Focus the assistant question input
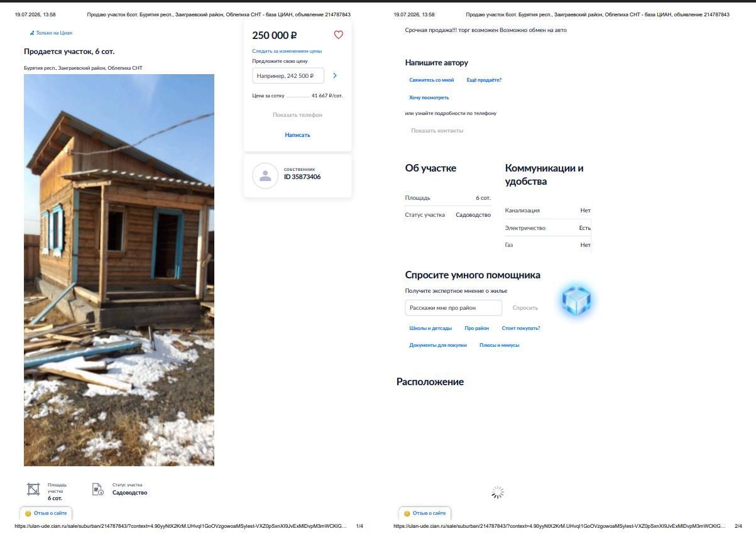Viewport: 756px width, 536px height. (x=453, y=308)
